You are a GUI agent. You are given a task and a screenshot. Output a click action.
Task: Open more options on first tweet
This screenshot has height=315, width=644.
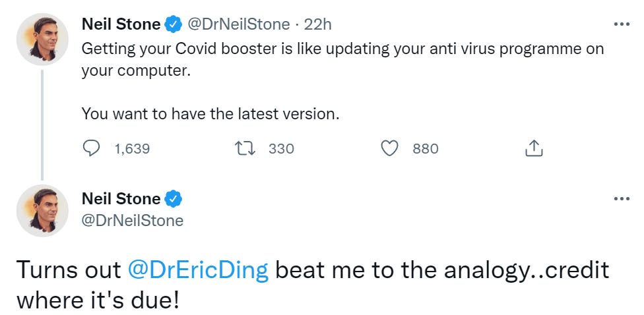(622, 24)
